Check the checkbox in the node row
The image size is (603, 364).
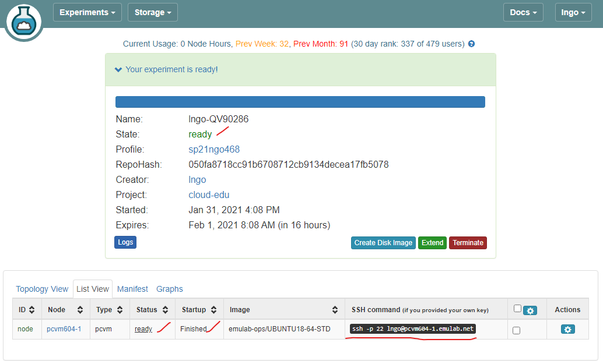(x=516, y=329)
